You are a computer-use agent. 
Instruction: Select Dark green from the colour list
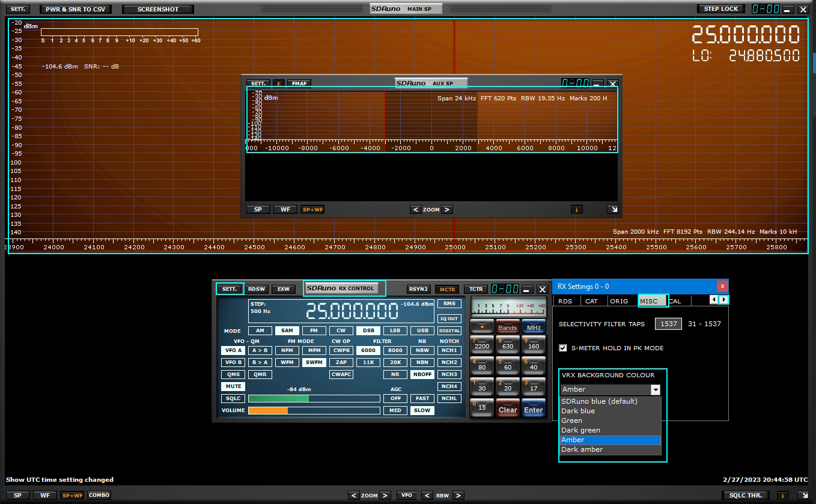[580, 430]
